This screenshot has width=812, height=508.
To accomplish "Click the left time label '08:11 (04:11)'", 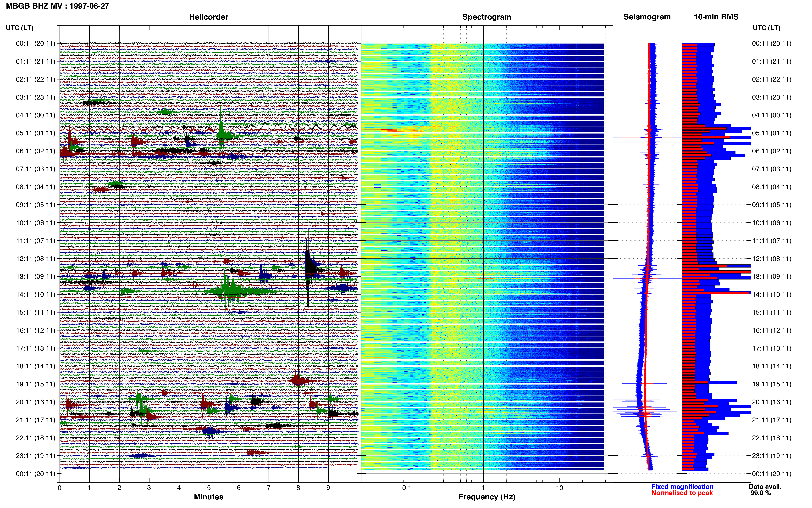I will (x=35, y=187).
